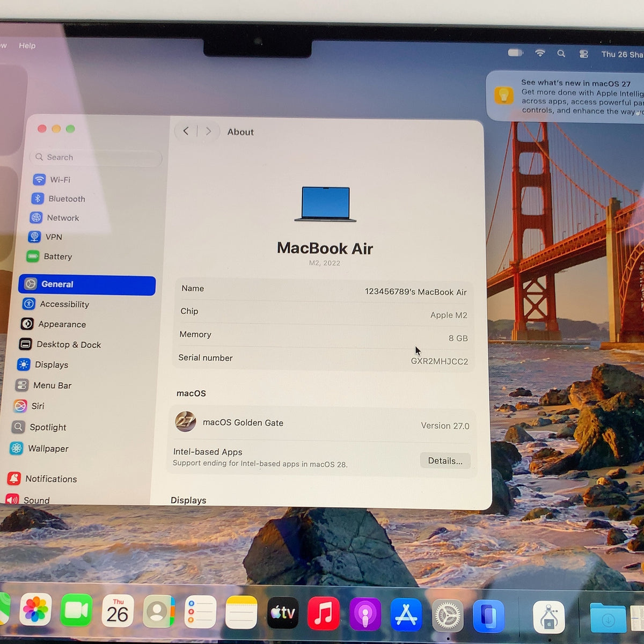Screen dimensions: 644x644
Task: Click the MacBook Air laptop image
Action: tap(325, 204)
